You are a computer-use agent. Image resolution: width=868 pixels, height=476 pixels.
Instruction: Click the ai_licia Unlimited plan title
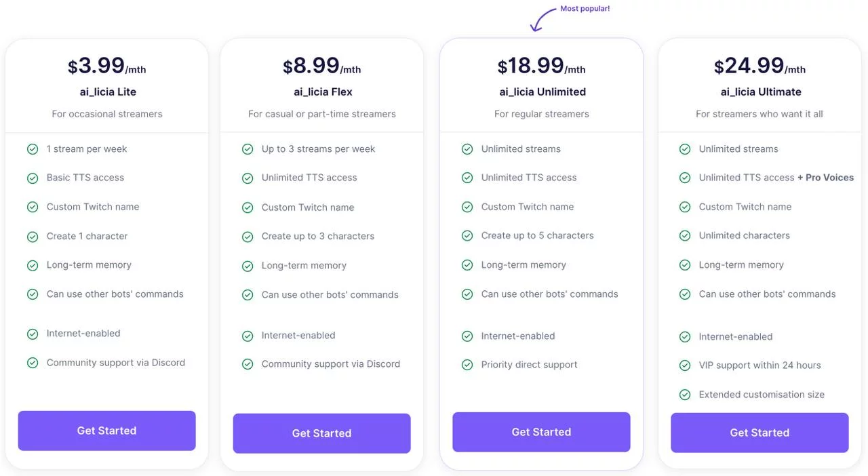(x=542, y=92)
